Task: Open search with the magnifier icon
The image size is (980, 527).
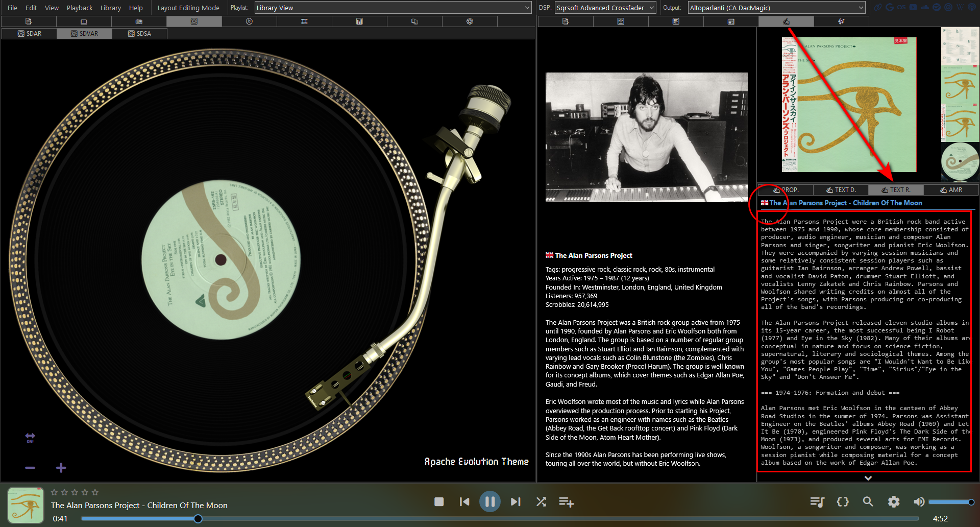Action: (868, 502)
